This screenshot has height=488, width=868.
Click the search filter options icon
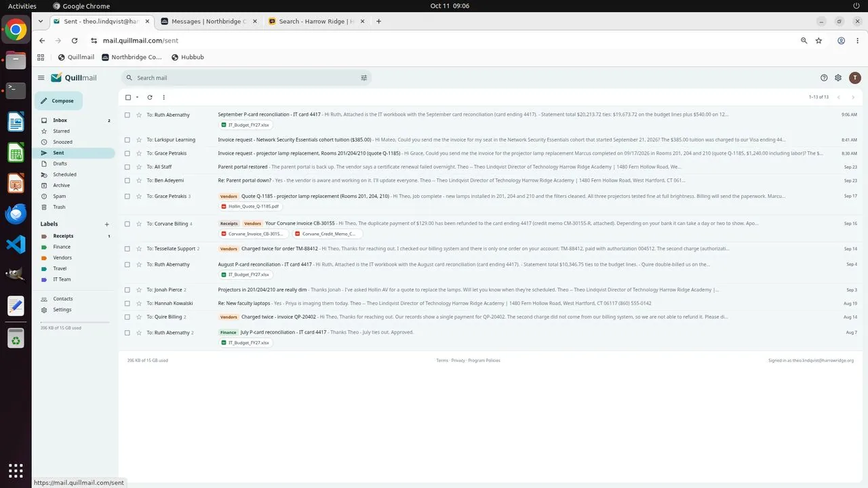[x=363, y=78]
